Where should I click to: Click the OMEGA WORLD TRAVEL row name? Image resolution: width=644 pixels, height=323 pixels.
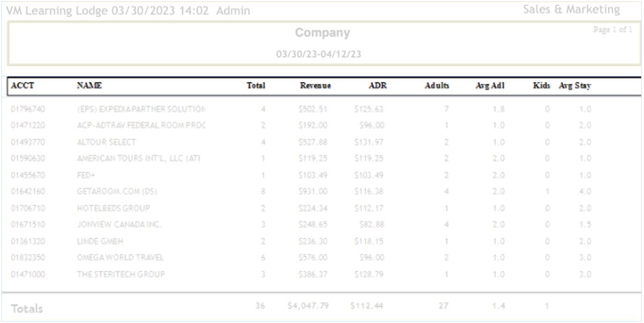120,257
